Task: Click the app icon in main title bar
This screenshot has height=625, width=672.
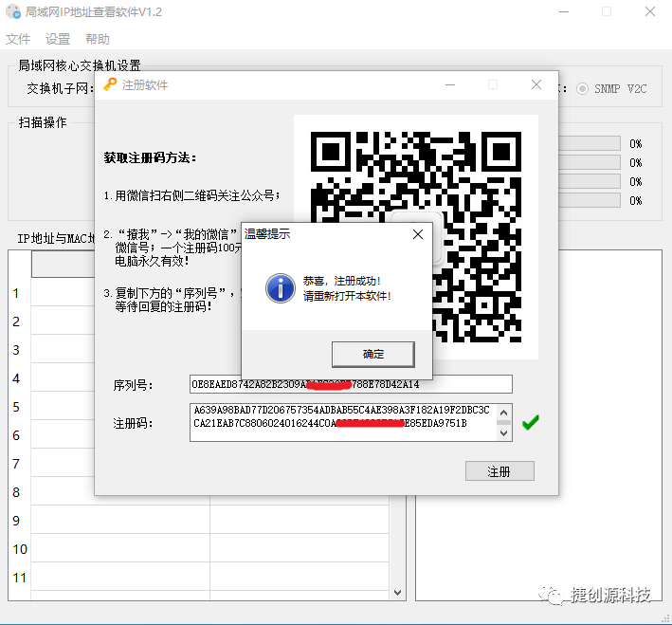Action: 13,11
